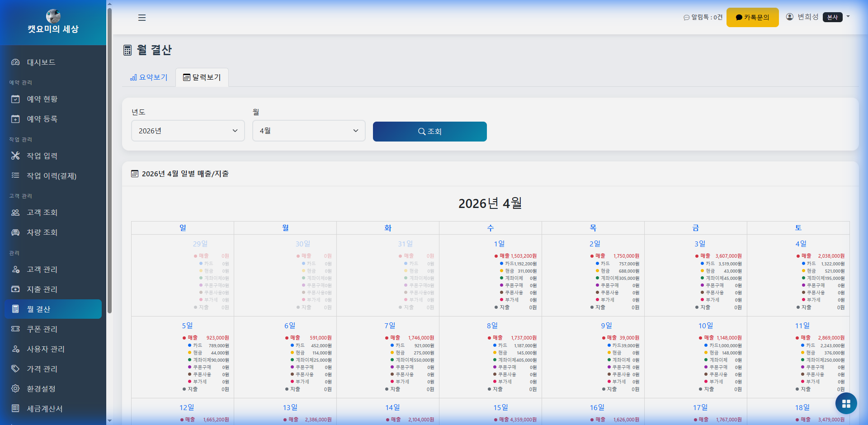This screenshot has width=868, height=425.
Task: Click the 환경설정 gear icon
Action: click(x=15, y=389)
